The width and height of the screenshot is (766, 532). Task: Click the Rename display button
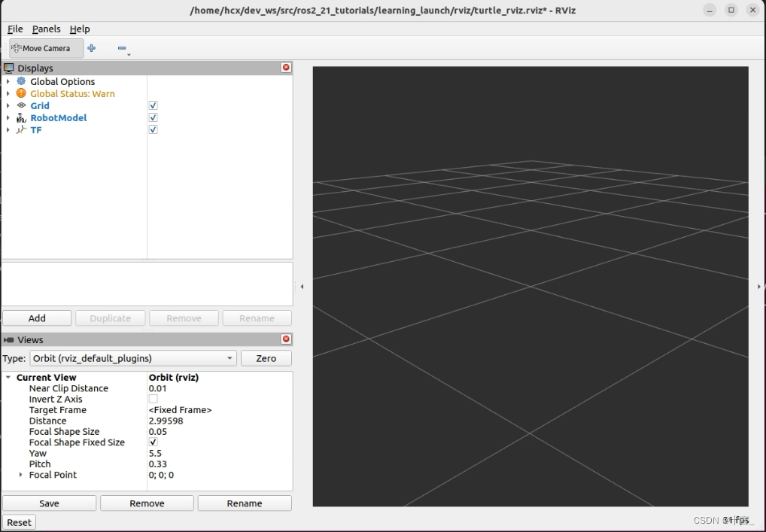pos(257,318)
